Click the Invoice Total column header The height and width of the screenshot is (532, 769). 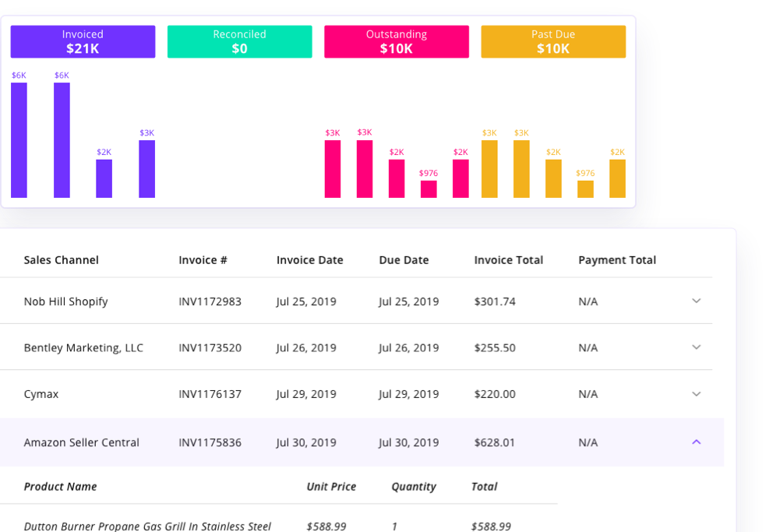509,259
